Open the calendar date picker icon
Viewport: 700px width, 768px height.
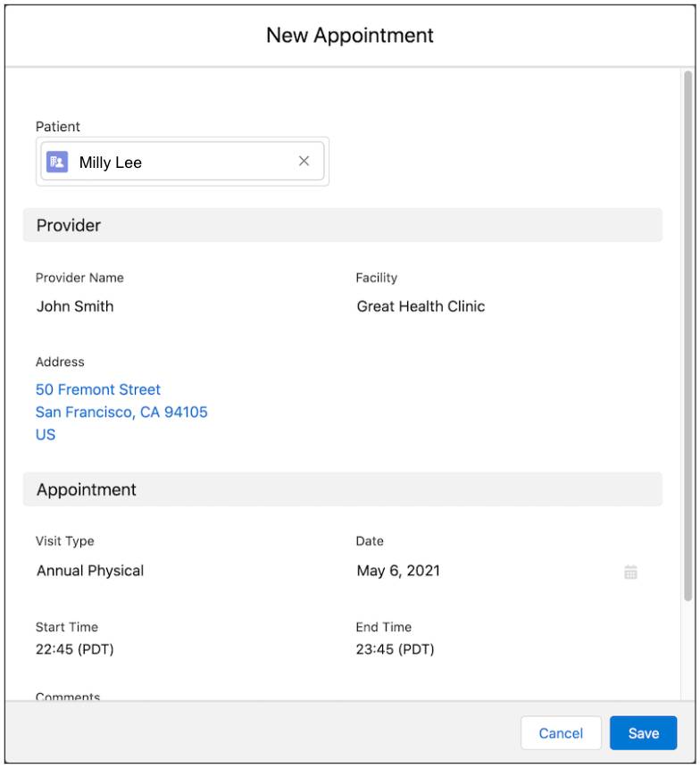[631, 572]
